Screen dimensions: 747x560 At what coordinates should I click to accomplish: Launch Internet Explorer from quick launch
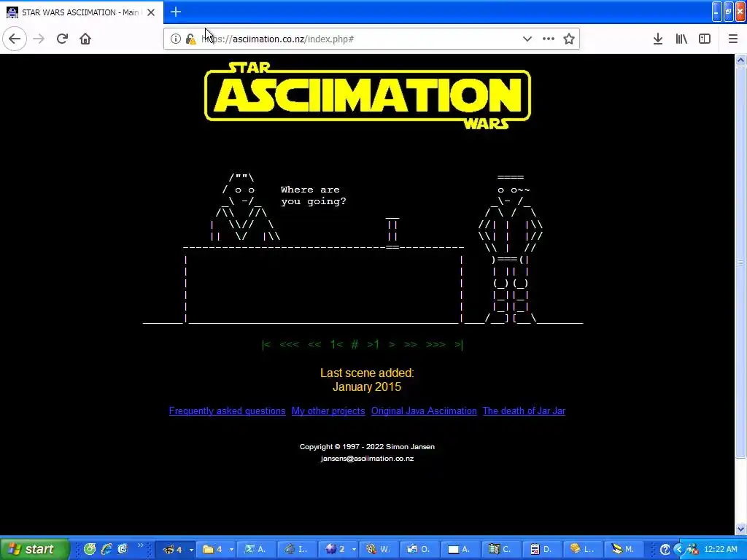coord(107,549)
